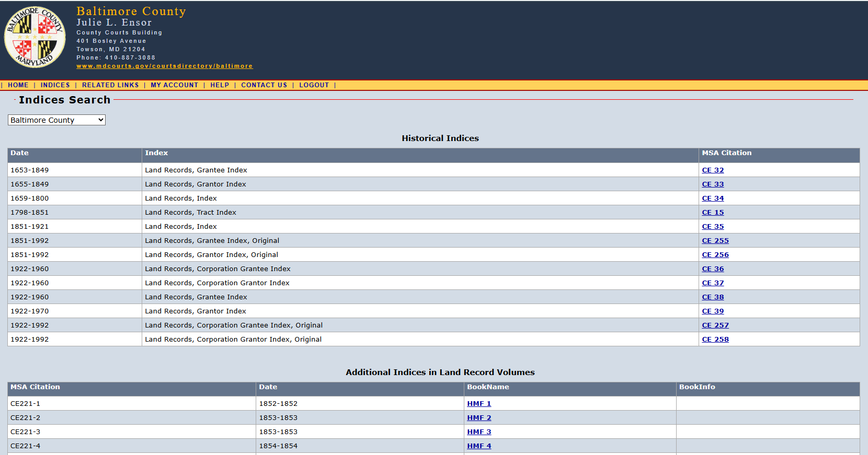Click the HELP menu item
The height and width of the screenshot is (455, 868).
coord(220,85)
